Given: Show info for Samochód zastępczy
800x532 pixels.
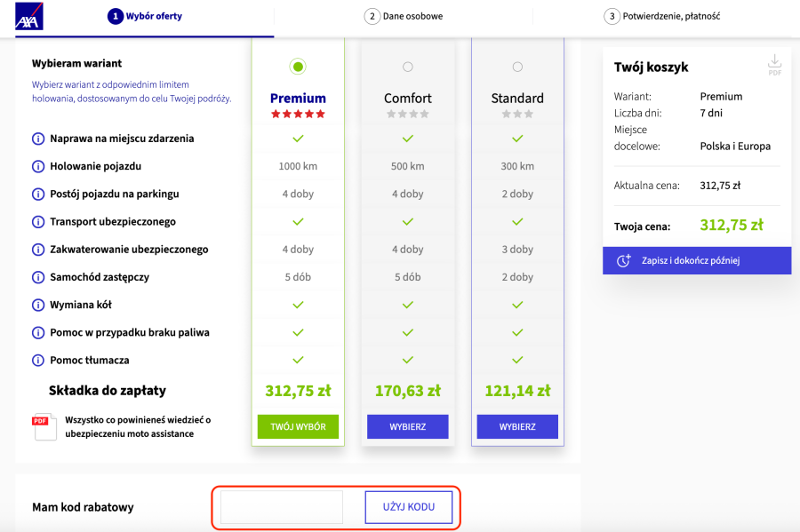Looking at the screenshot, I should [x=38, y=277].
